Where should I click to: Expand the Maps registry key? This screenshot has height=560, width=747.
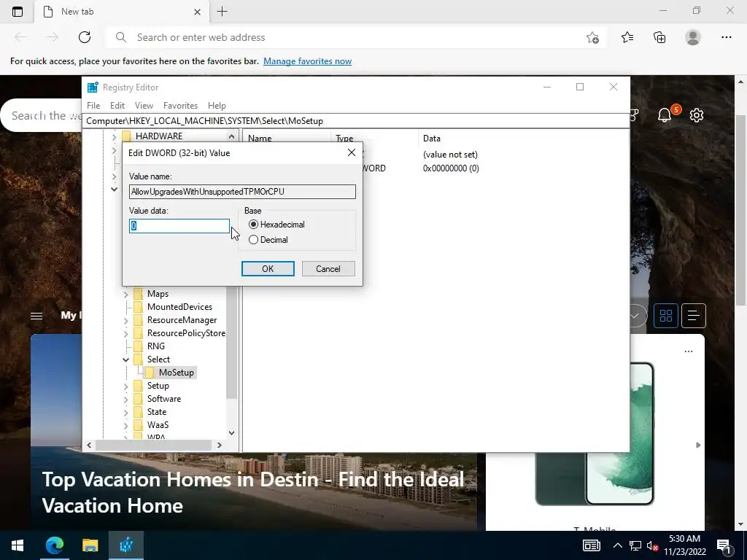[x=125, y=295]
